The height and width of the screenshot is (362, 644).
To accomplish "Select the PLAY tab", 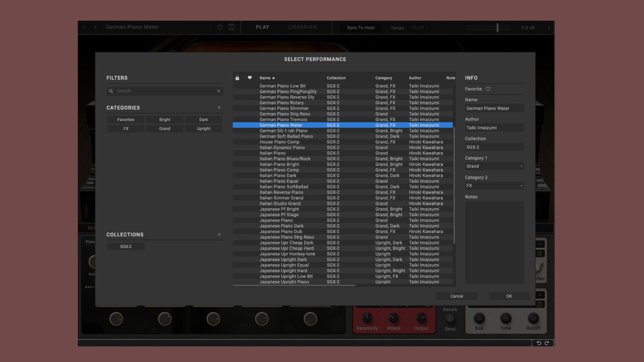I will 262,27.
